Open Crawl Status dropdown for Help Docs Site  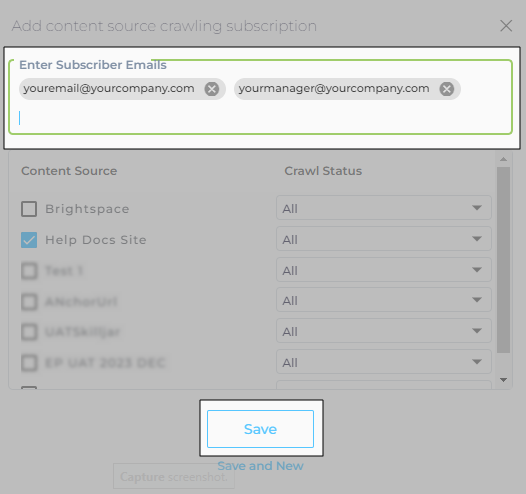pos(384,239)
